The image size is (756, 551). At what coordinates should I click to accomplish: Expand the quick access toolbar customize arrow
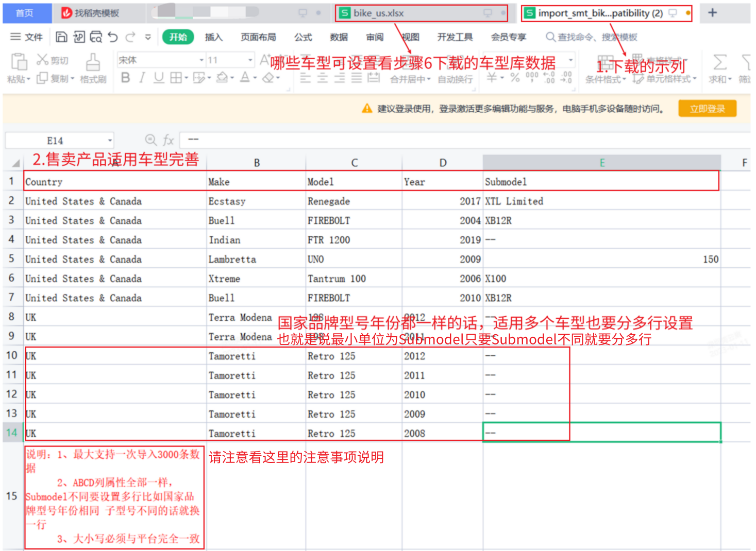point(148,37)
